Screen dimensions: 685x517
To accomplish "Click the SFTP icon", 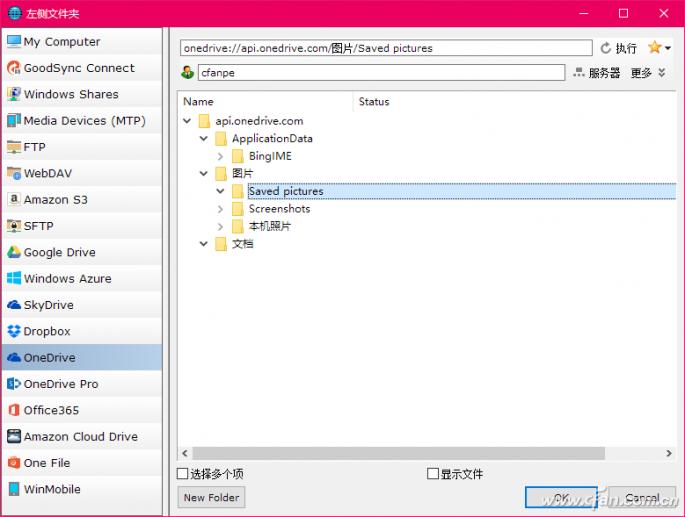I will (x=14, y=226).
